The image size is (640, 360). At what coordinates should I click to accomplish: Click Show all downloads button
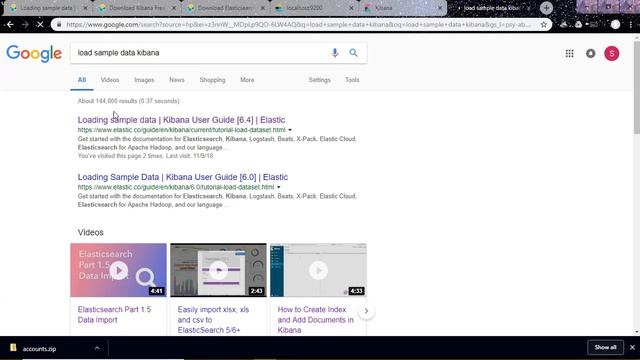[x=605, y=347]
